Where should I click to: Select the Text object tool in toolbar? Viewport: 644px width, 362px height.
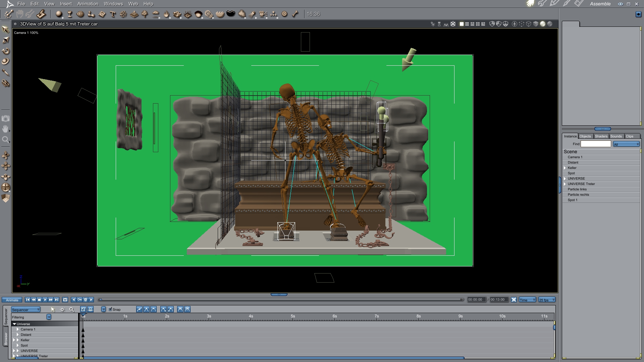[x=113, y=14]
